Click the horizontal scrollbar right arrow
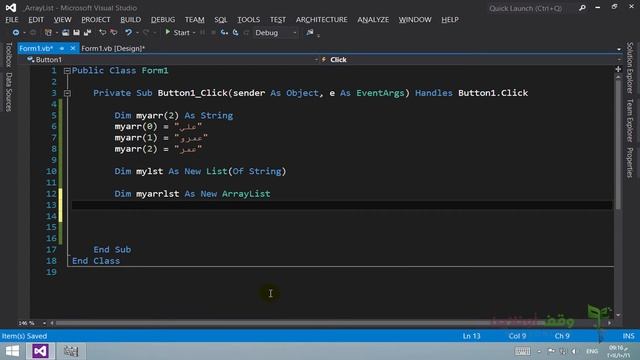This screenshot has width=640, height=360. 609,323
